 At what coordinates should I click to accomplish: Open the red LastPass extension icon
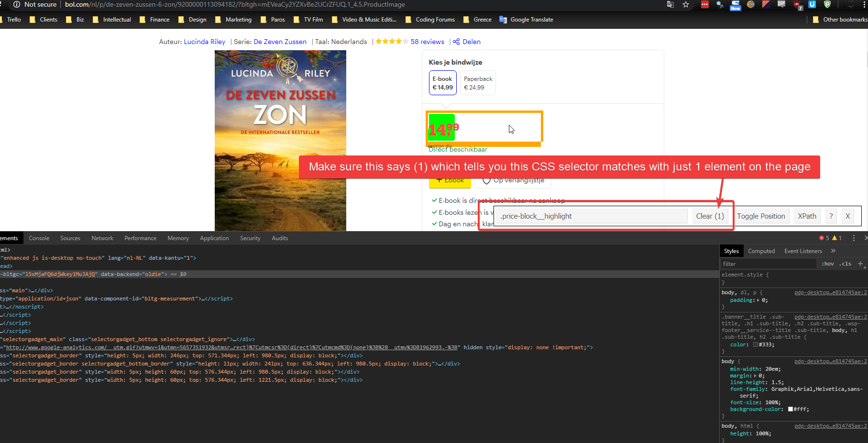[705, 4]
